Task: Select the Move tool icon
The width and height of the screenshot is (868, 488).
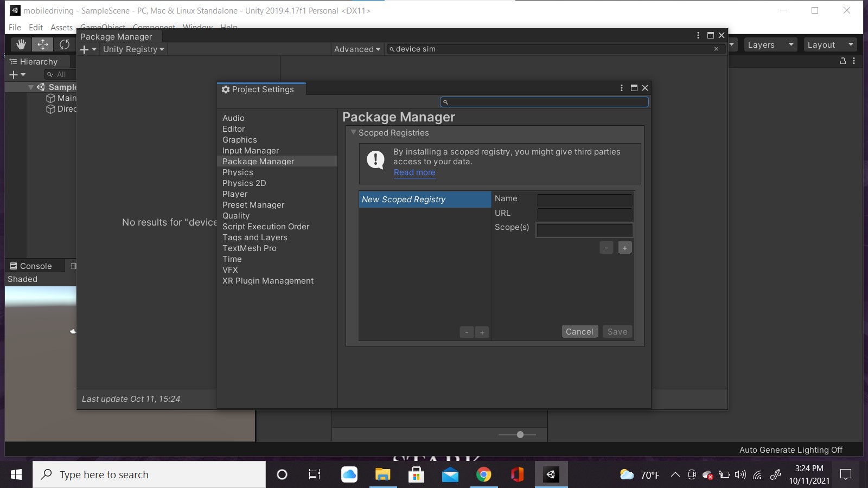Action: pyautogui.click(x=42, y=44)
